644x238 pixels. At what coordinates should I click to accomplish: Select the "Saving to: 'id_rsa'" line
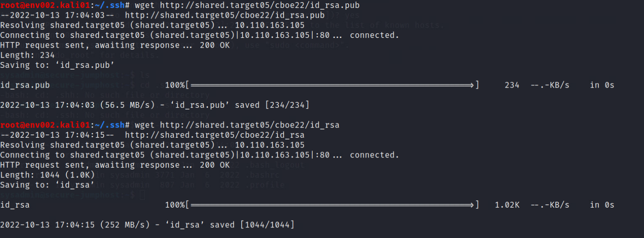coord(47,185)
